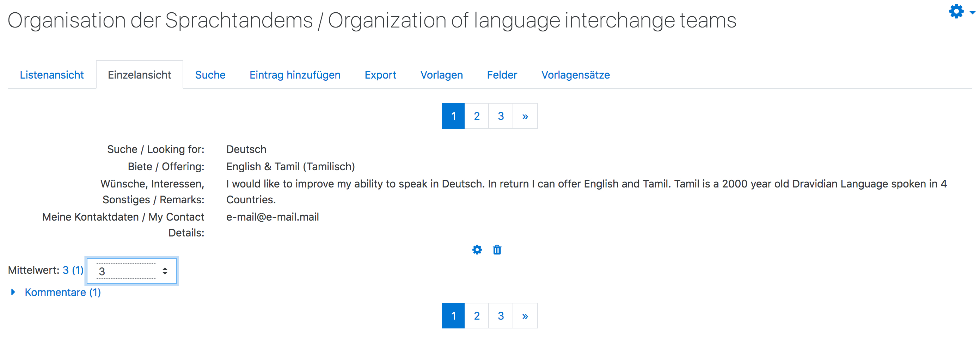Open the Export tab

(380, 75)
